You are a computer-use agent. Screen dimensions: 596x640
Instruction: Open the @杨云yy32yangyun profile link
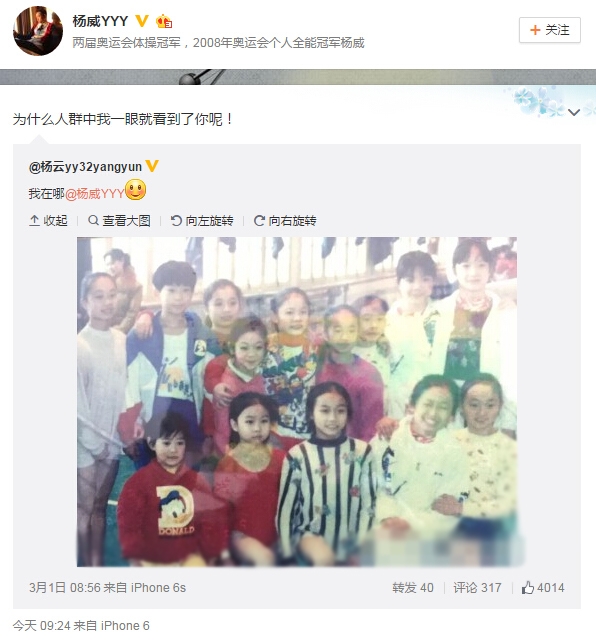(85, 167)
